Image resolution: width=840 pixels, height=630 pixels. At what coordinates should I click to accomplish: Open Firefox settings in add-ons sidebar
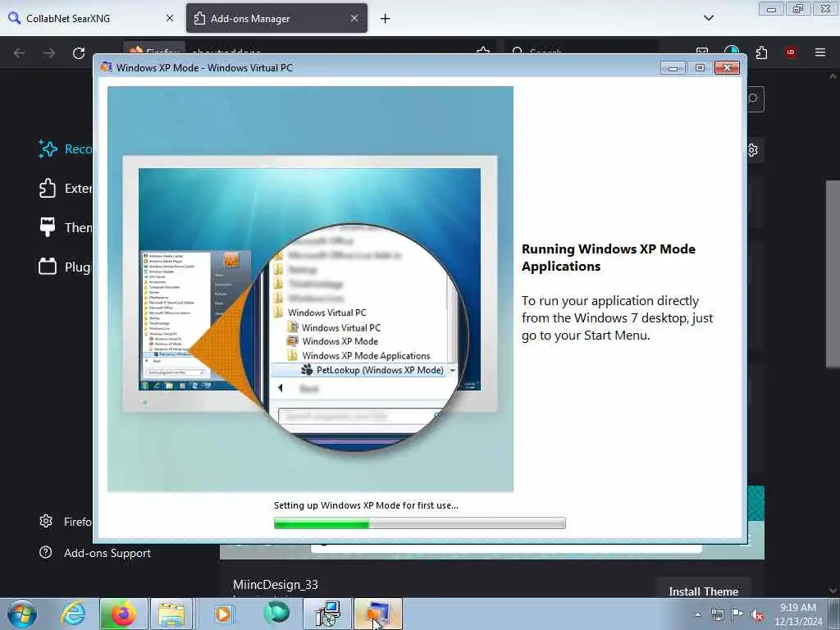(66, 521)
